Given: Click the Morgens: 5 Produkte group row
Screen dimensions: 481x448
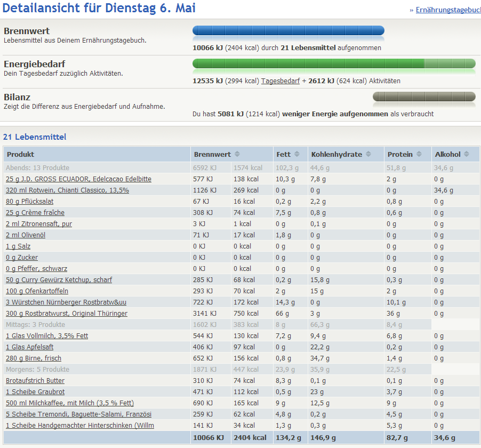Looking at the screenshot, I should click(37, 370).
